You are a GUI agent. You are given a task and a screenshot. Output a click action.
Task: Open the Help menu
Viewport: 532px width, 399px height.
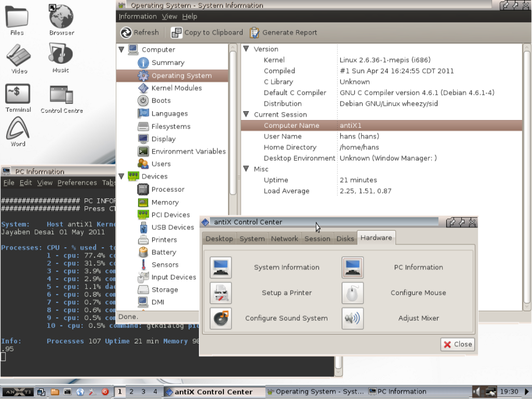(x=189, y=16)
